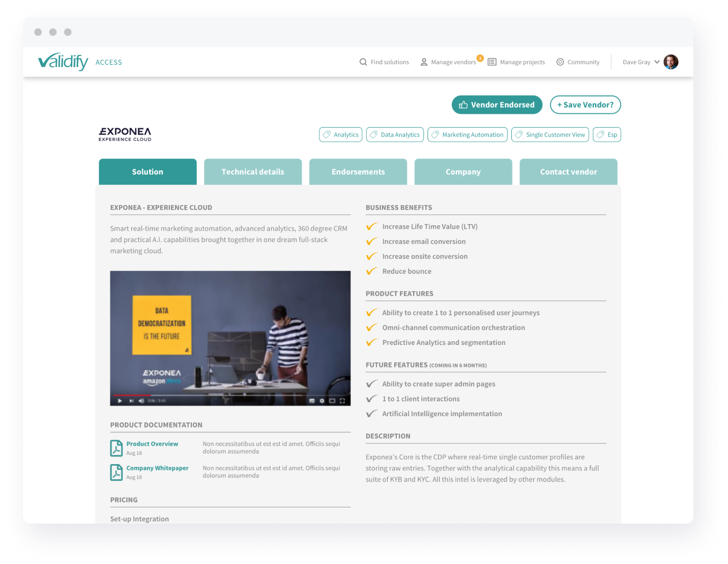
Task: Play the Exponea video
Action: point(120,401)
